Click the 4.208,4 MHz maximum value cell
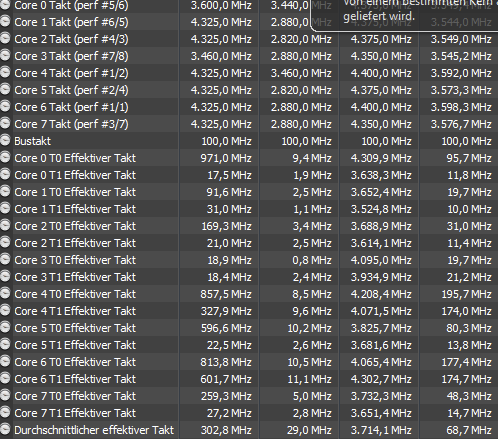This screenshot has height=439, width=498. pyautogui.click(x=381, y=294)
